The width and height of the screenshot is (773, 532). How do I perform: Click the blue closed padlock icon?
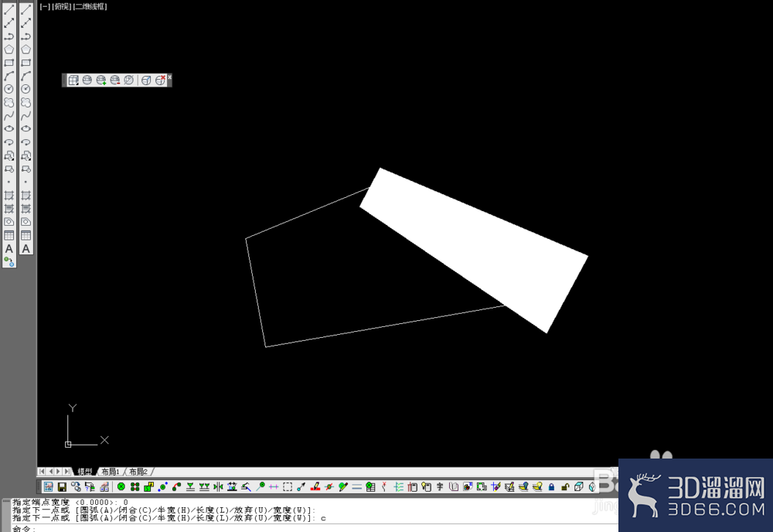[551, 487]
